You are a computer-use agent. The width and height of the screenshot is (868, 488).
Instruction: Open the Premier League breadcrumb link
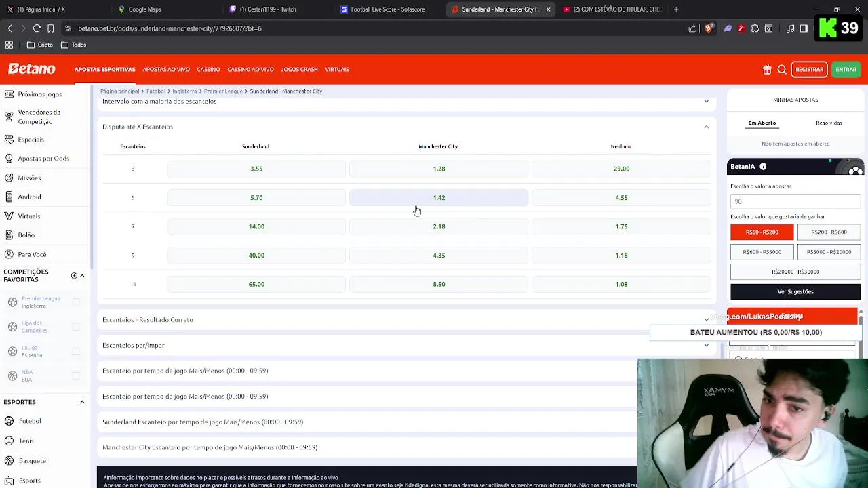tap(223, 91)
